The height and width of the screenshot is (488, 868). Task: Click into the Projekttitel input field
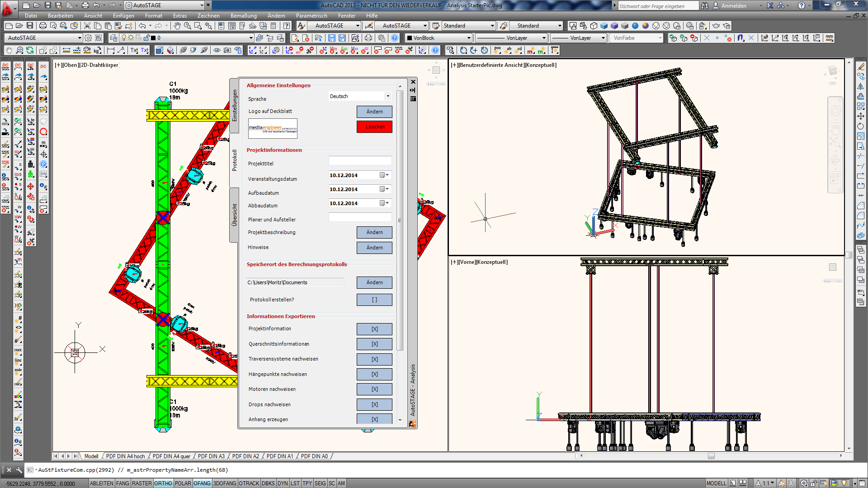tap(360, 161)
